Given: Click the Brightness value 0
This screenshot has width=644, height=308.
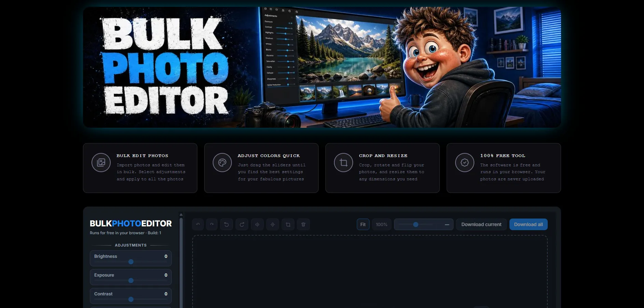Looking at the screenshot, I should 166,256.
